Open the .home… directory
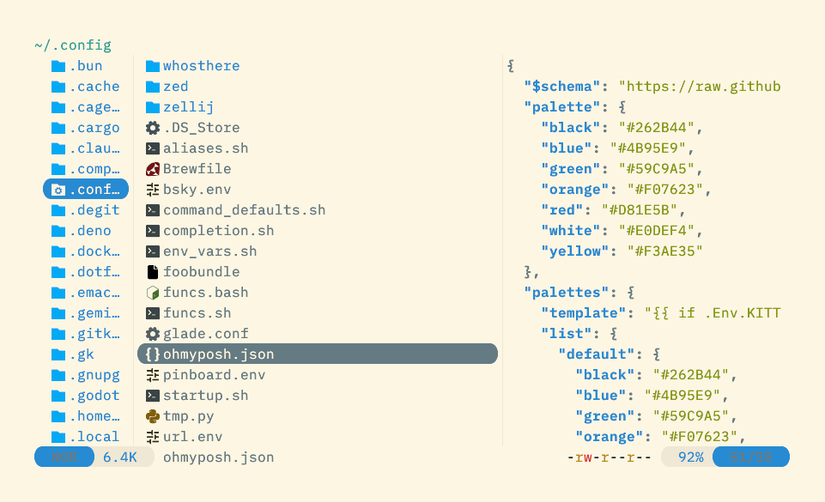 [86, 416]
